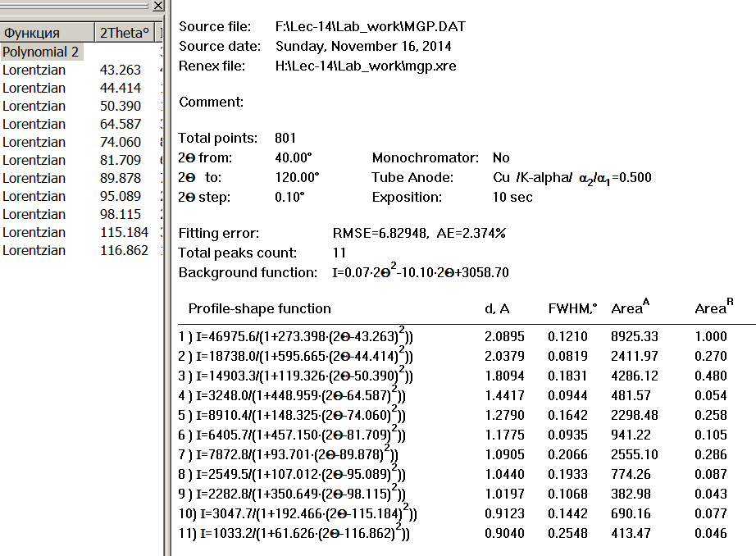
Task: Click the FWHM value 0.1210
Action: (567, 336)
